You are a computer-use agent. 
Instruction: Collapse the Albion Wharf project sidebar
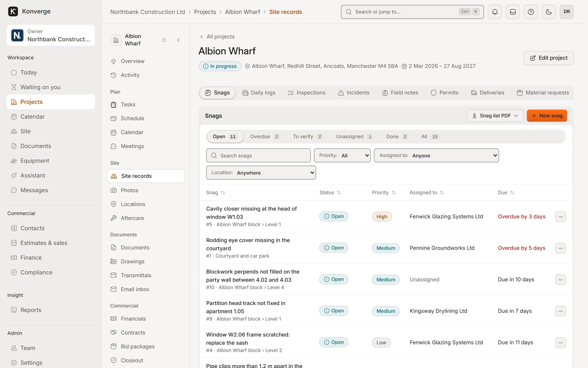[179, 40]
